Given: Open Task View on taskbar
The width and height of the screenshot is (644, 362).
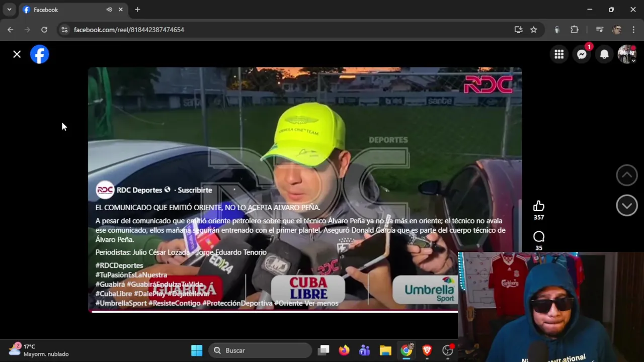Looking at the screenshot, I should click(324, 350).
